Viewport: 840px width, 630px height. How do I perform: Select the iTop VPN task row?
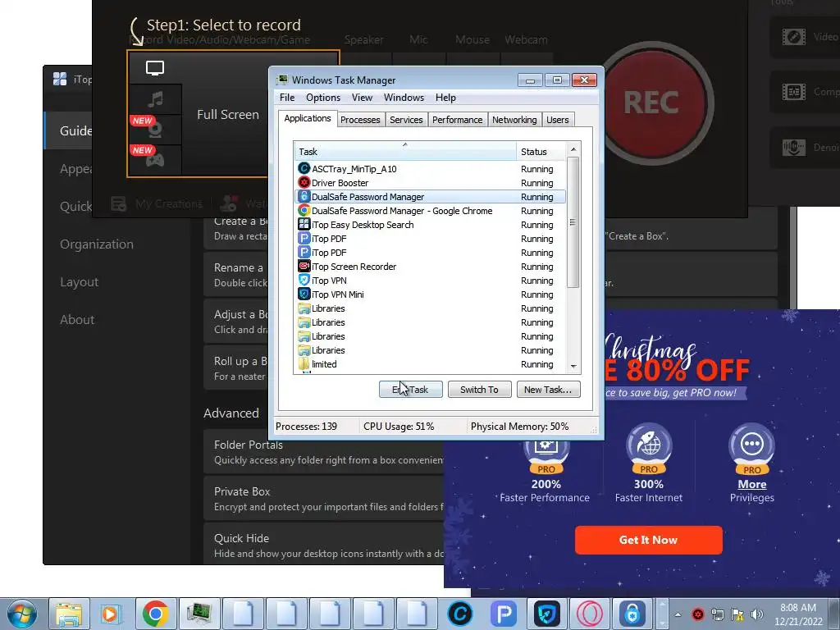click(430, 281)
